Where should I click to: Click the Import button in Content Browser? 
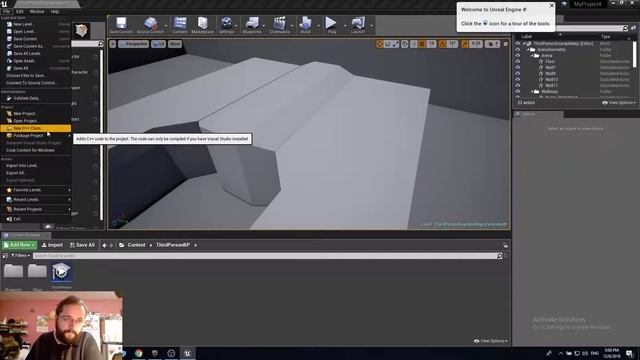click(x=52, y=245)
